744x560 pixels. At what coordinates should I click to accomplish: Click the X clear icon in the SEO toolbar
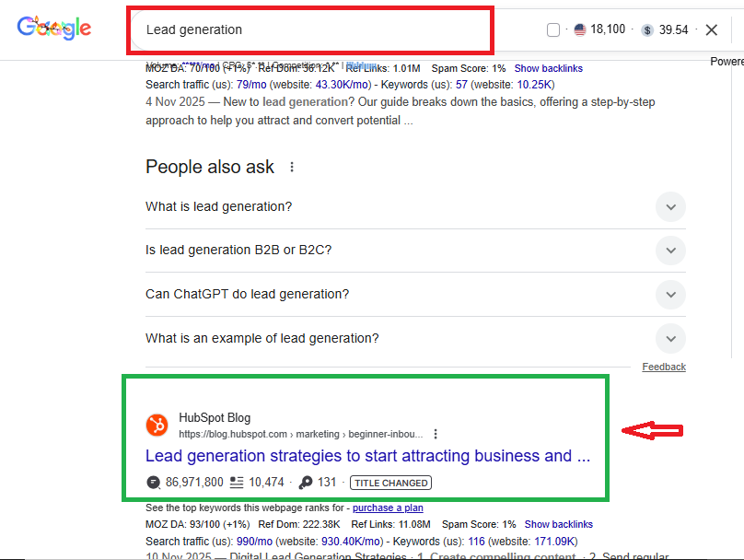pos(712,29)
